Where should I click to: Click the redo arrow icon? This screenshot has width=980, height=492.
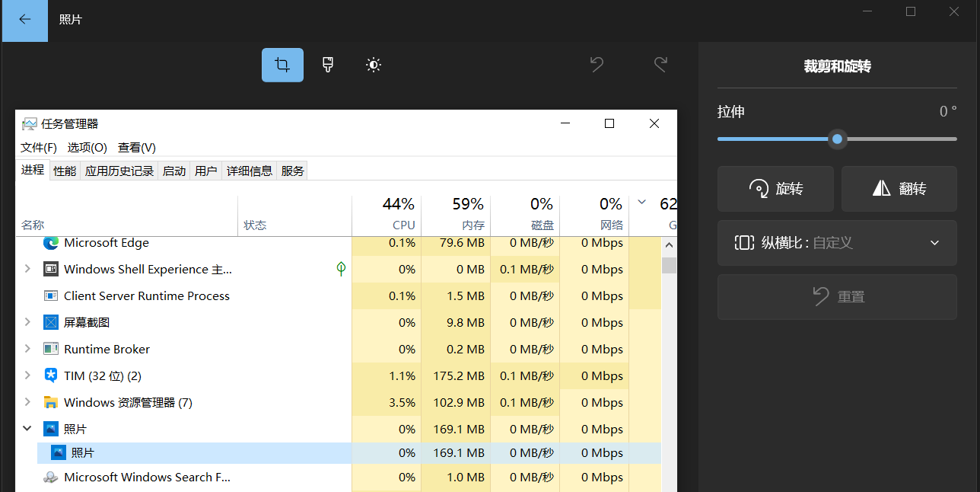660,65
